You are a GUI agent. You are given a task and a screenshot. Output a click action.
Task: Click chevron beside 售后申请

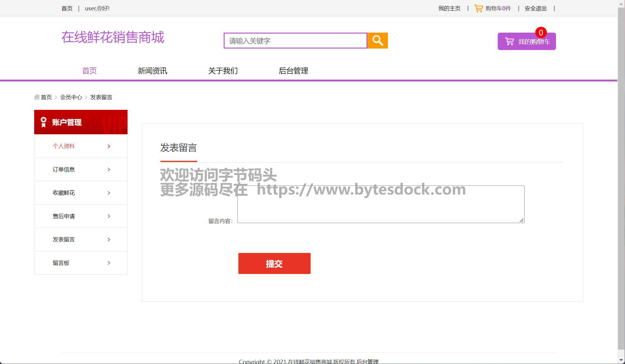pos(109,216)
